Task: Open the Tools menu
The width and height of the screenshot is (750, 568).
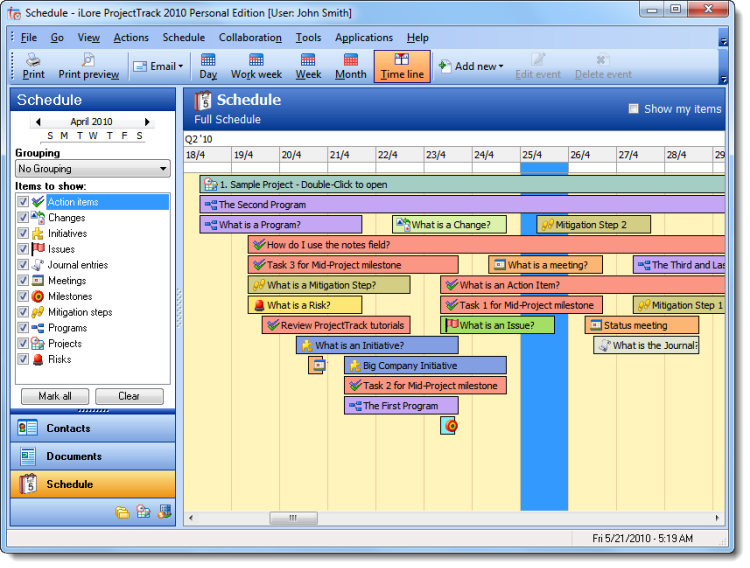Action: coord(308,38)
